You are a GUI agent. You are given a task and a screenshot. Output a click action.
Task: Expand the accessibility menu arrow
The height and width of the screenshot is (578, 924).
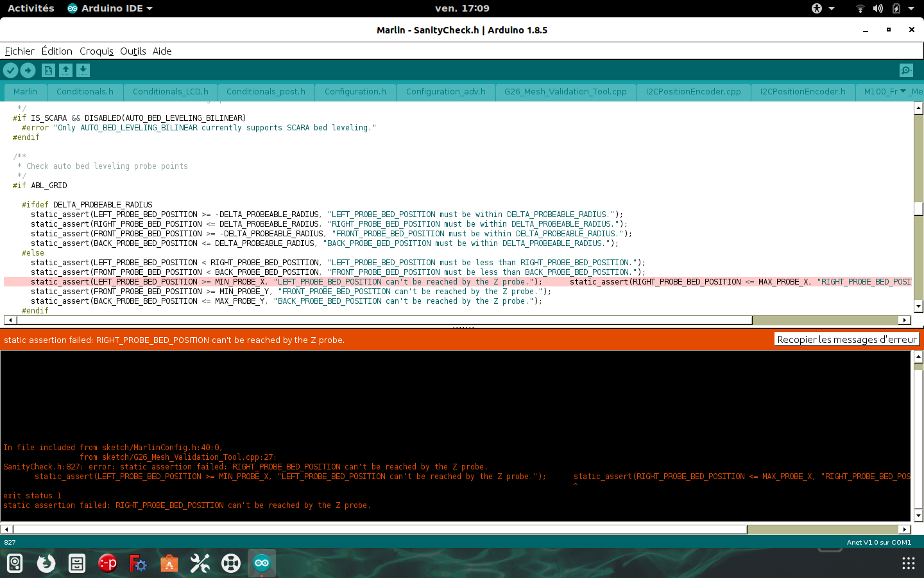pos(832,8)
